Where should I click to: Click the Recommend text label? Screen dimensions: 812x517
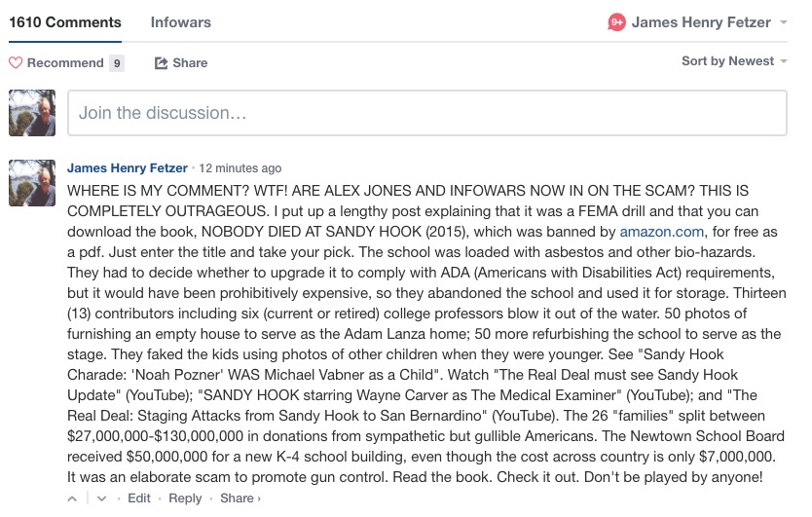(65, 63)
